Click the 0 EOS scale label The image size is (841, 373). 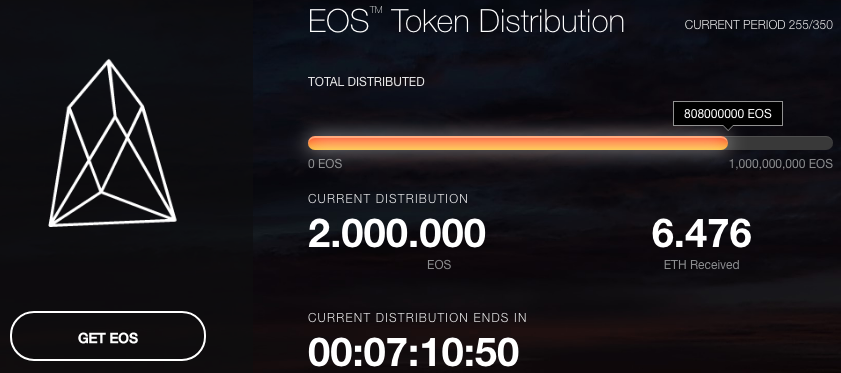325,164
